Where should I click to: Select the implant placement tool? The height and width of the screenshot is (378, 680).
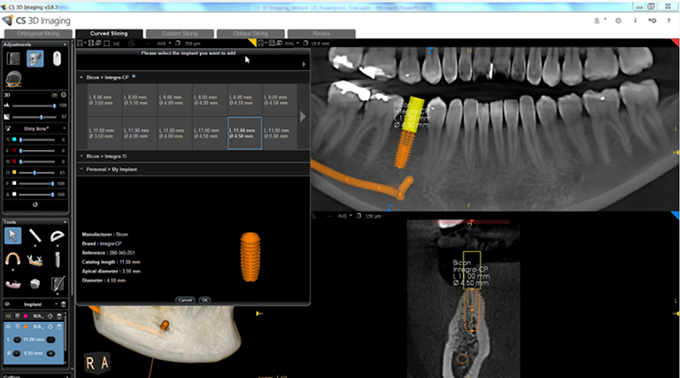pos(57,259)
